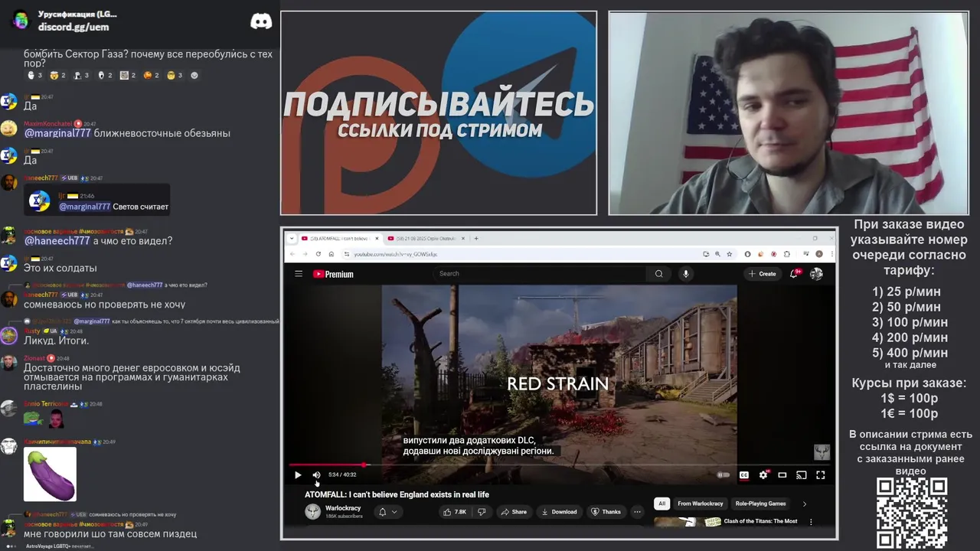
Task: Dislike the video
Action: [482, 512]
